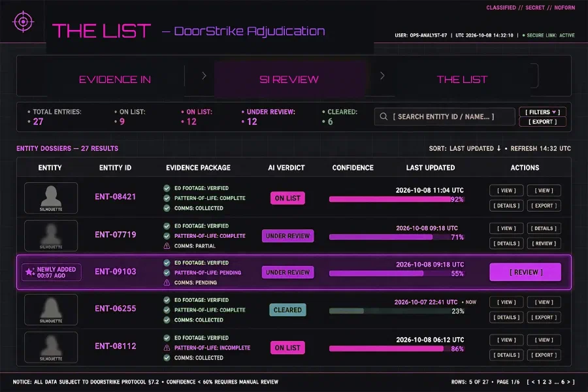Click EO FOOTAGE check icon in ENT-08421 row
The height and width of the screenshot is (392, 588).
pos(167,188)
